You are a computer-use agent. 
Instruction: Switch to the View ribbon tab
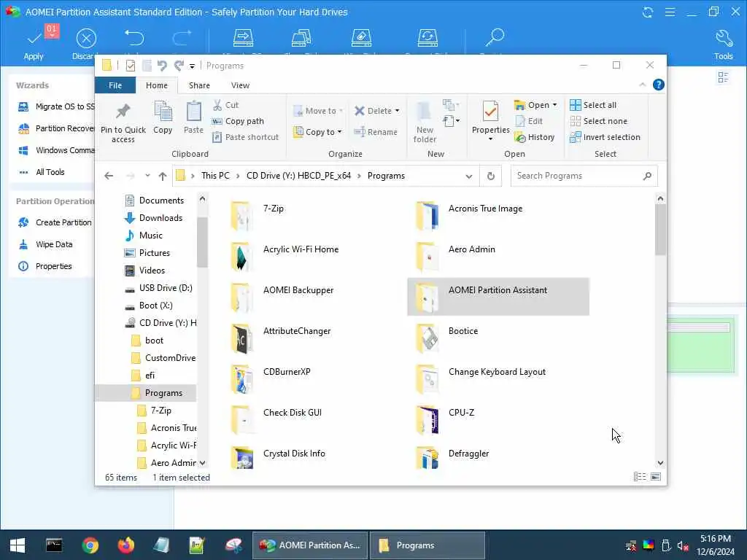tap(240, 85)
